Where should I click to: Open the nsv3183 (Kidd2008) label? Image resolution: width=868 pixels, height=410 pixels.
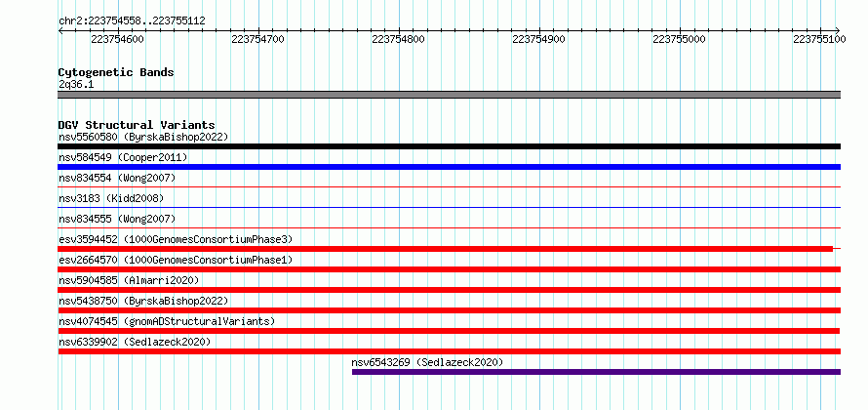[x=111, y=198]
